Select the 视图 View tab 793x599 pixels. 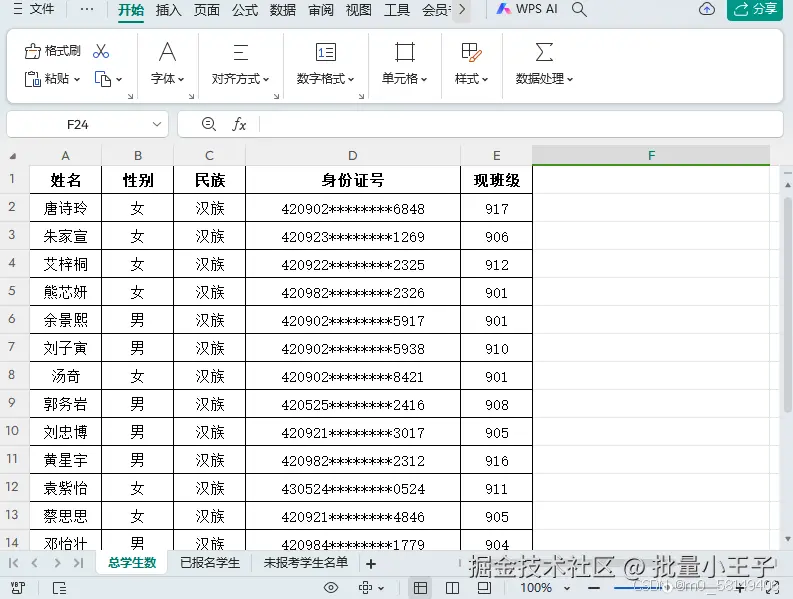(358, 10)
